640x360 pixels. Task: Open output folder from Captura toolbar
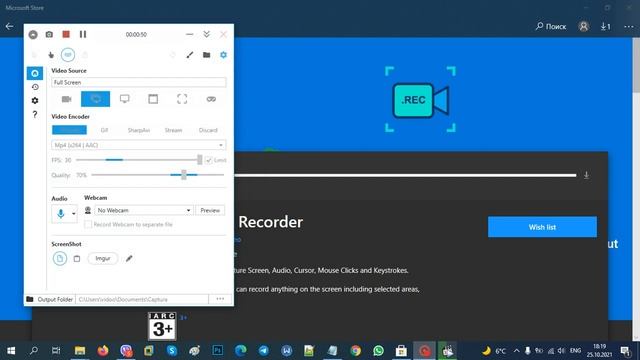click(207, 55)
